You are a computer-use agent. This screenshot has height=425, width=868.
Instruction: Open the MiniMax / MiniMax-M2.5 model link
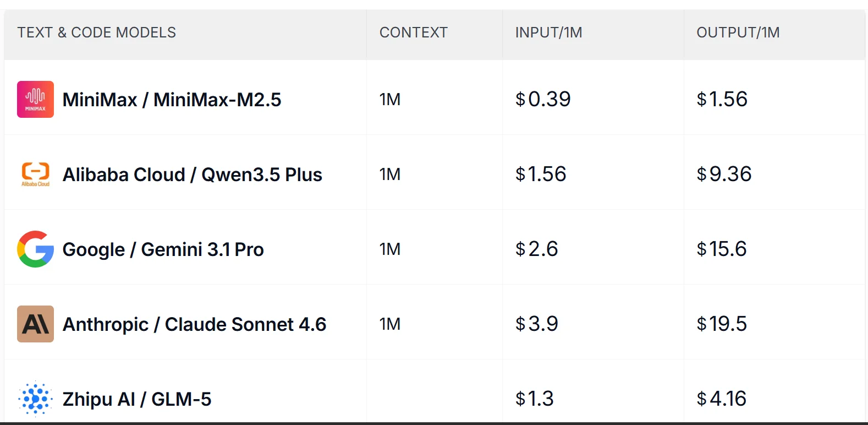pyautogui.click(x=172, y=100)
